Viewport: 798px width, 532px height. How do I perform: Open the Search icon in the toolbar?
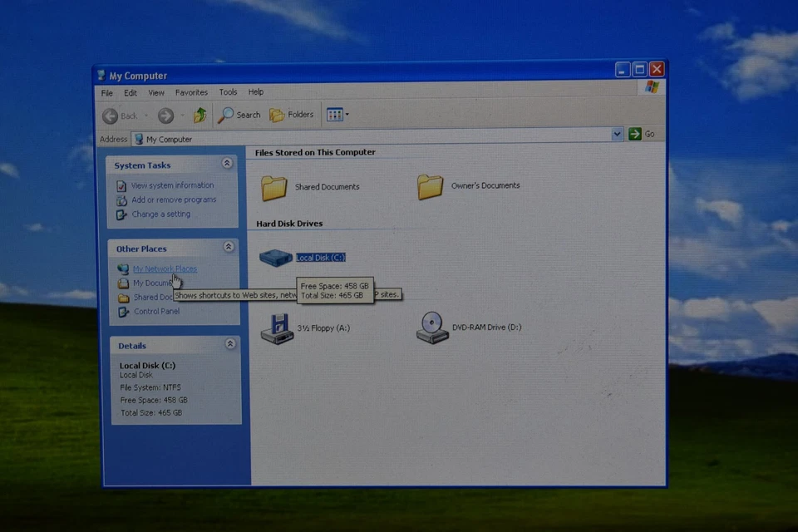(239, 114)
